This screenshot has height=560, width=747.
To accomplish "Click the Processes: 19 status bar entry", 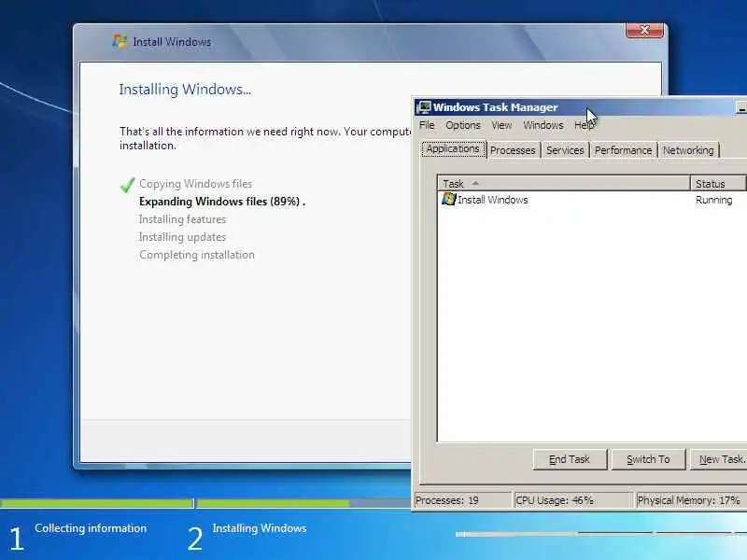I will pos(462,500).
